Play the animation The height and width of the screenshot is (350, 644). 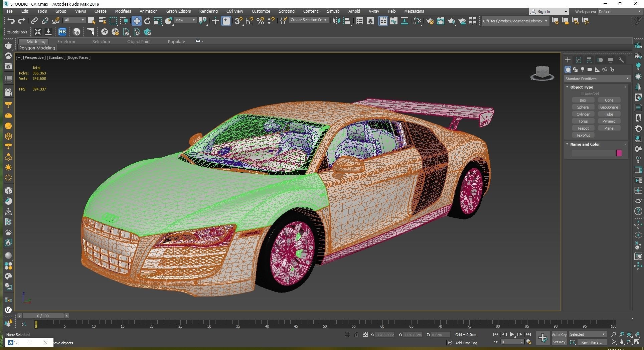coord(512,334)
